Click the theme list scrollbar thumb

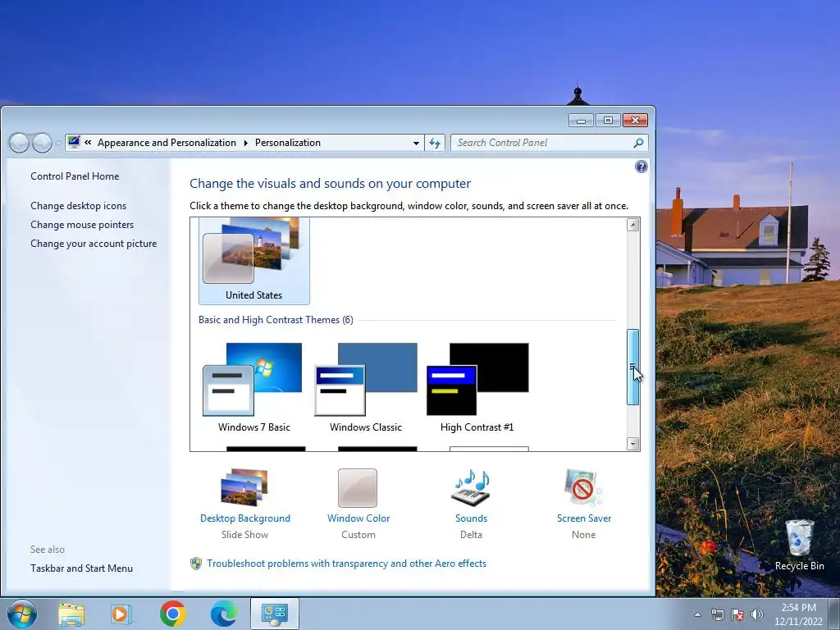[x=632, y=367]
